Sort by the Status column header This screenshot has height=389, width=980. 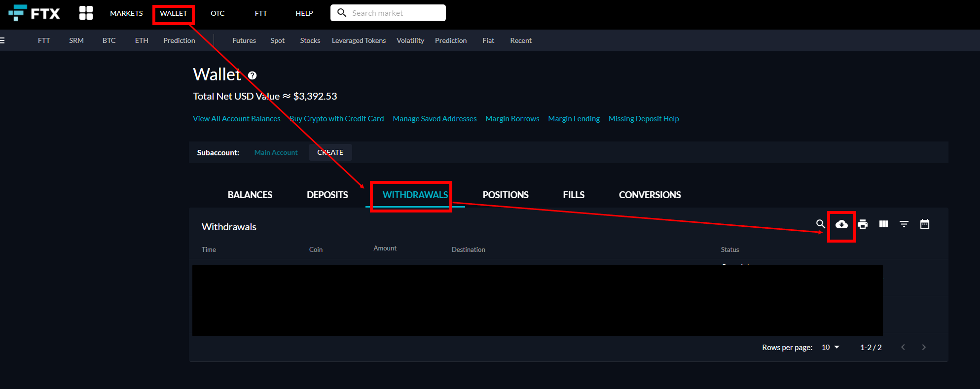[x=730, y=249]
